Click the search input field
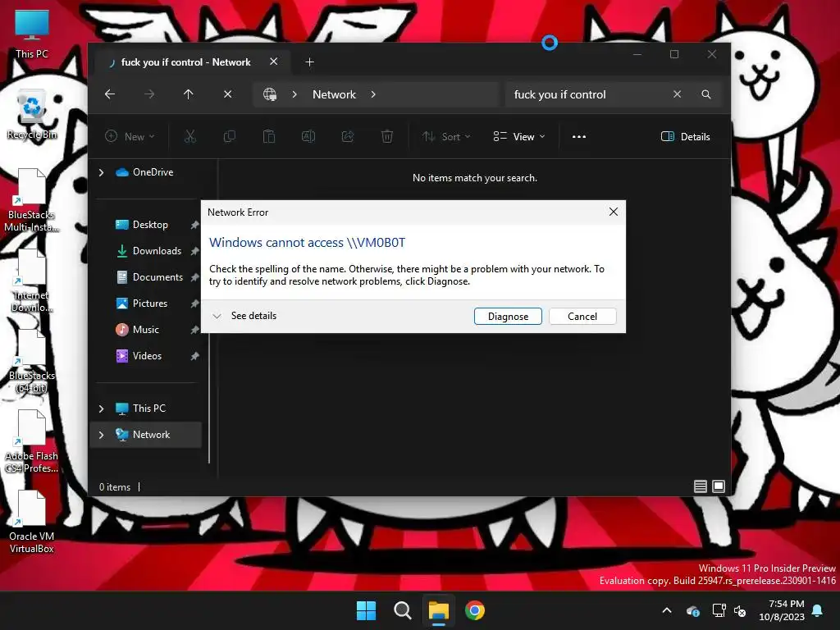The width and height of the screenshot is (840, 630). click(588, 94)
